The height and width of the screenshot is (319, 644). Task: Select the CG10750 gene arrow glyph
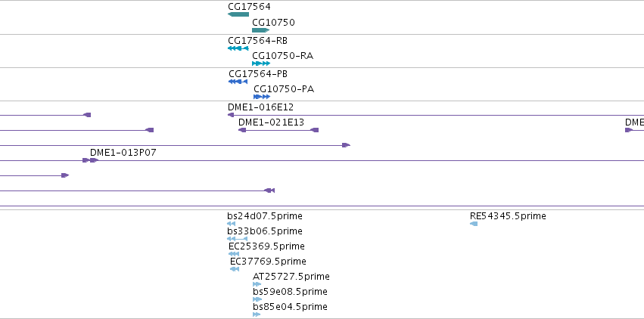(261, 30)
